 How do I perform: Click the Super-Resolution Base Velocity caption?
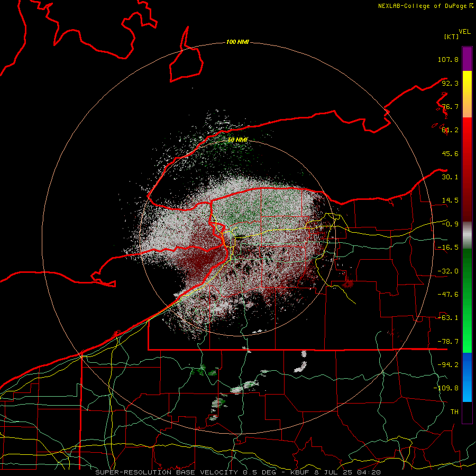[237, 472]
